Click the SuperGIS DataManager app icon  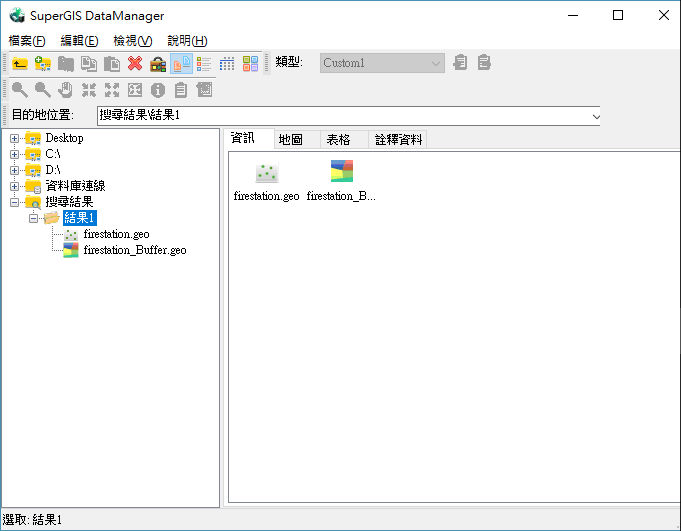coord(17,15)
